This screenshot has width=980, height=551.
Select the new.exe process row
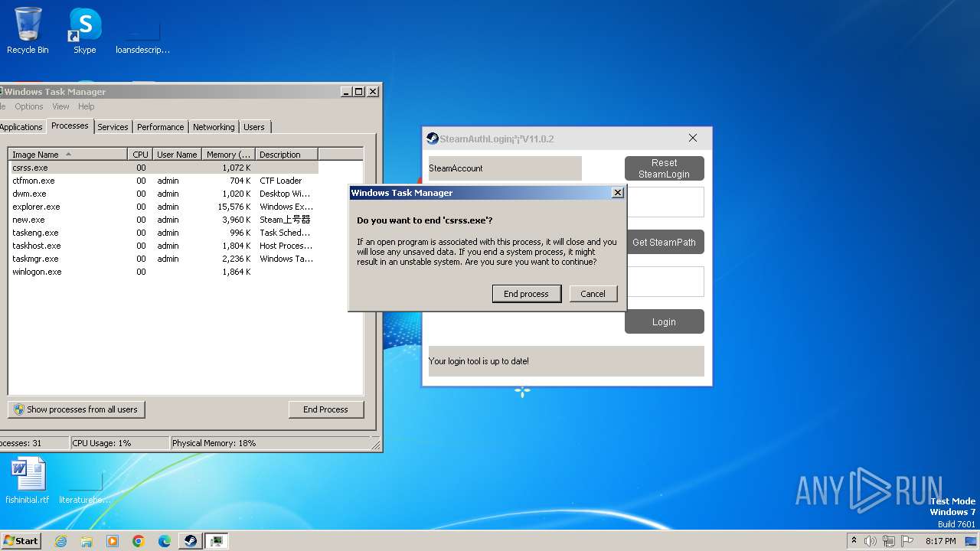[163, 220]
